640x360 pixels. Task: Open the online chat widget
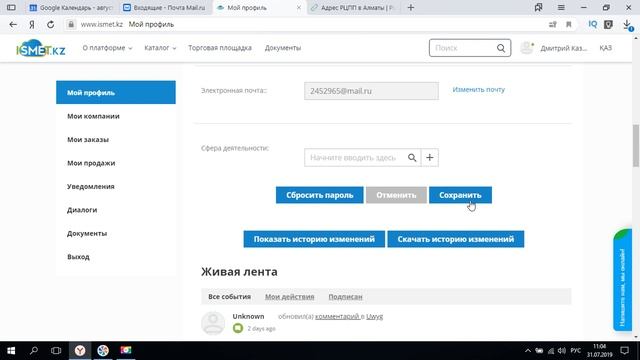coord(622,280)
